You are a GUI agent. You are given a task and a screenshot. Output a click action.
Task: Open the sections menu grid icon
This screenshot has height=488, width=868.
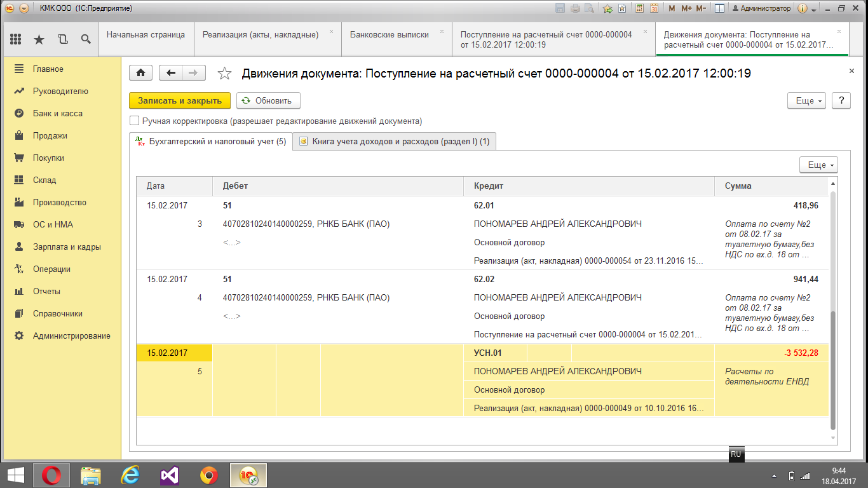tap(16, 39)
